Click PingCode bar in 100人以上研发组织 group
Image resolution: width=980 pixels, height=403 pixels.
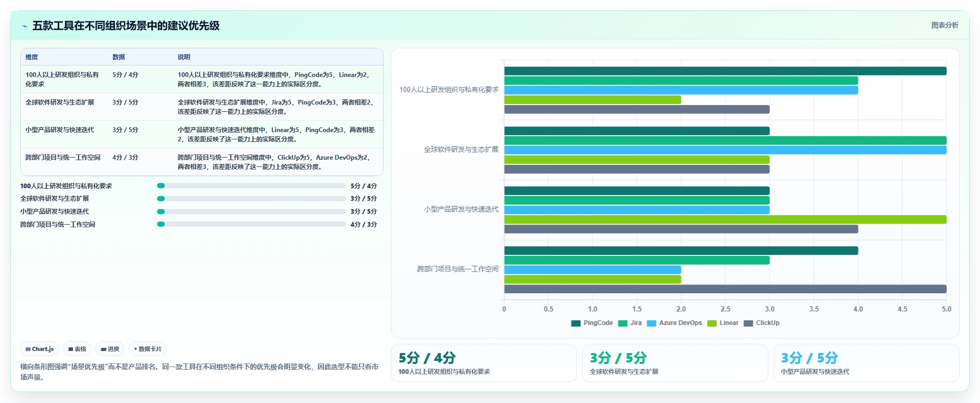tap(725, 71)
